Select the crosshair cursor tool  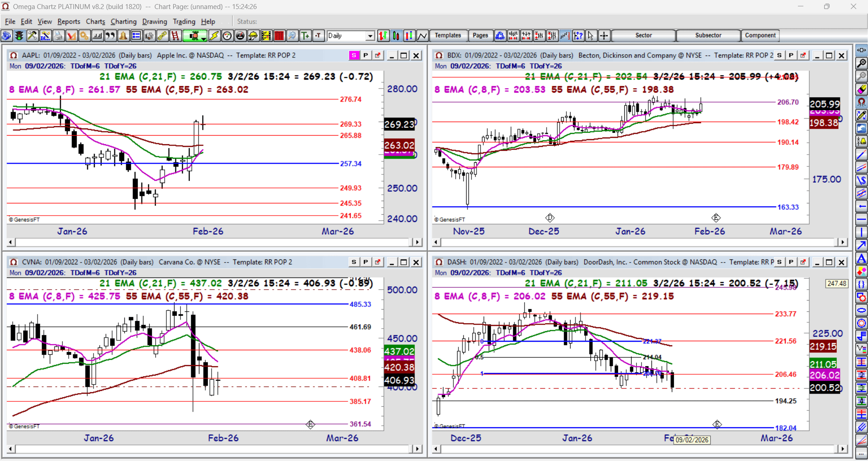604,36
